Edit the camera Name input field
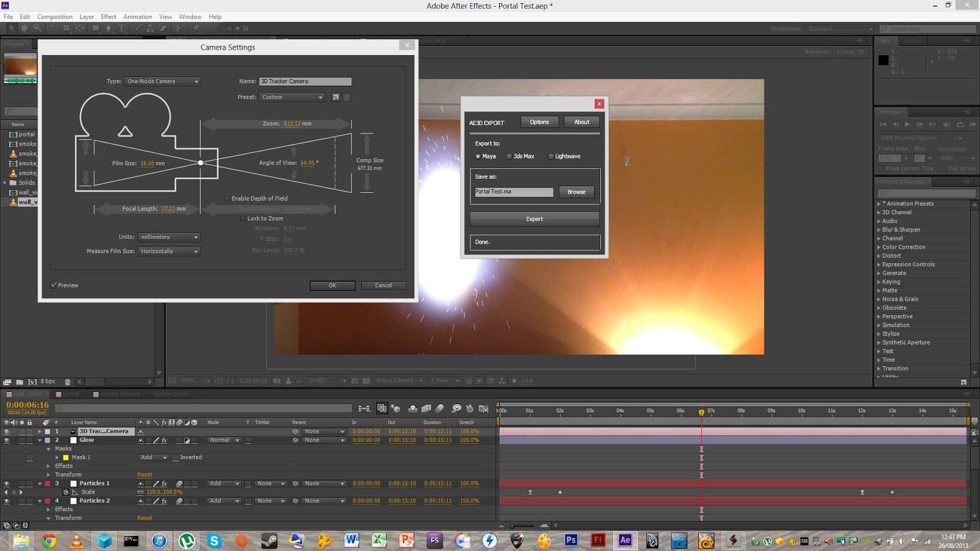The width and height of the screenshot is (980, 551). (x=305, y=81)
